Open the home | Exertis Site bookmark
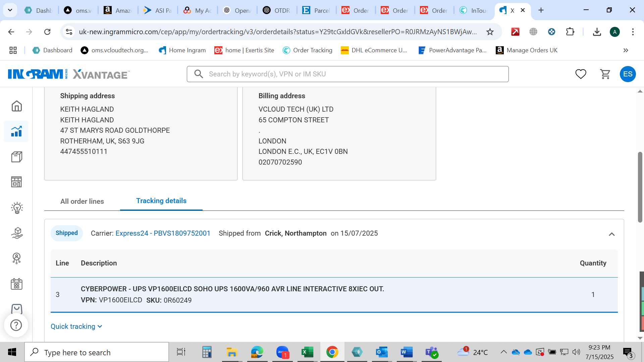This screenshot has width=644, height=362. (x=244, y=50)
